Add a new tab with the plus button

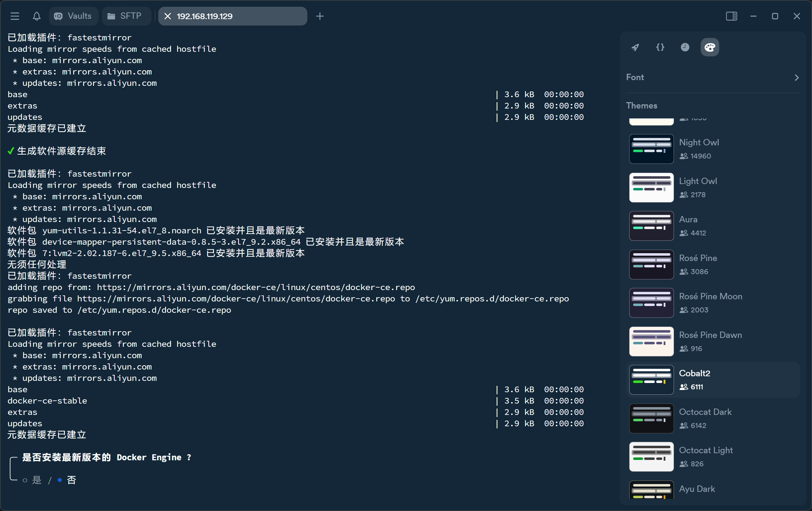[x=320, y=16]
